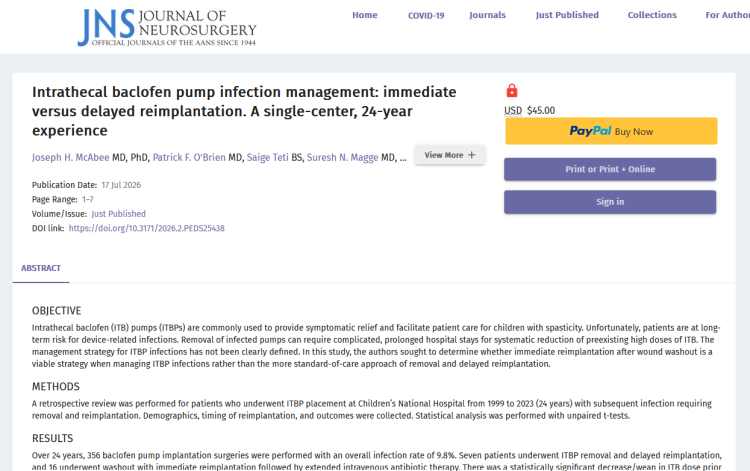750x471 pixels.
Task: Open the DOI link 10.3171/2026.2.PEDS25438
Action: tap(146, 228)
